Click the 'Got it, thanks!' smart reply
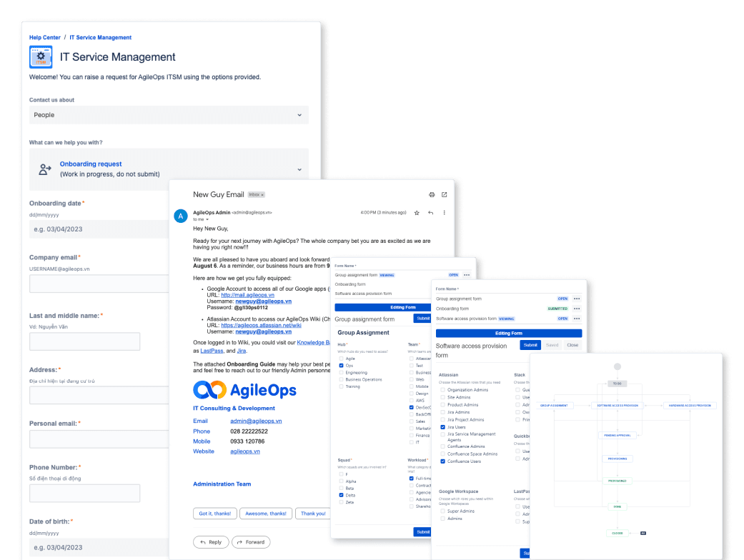This screenshot has width=744, height=560. pos(215,514)
